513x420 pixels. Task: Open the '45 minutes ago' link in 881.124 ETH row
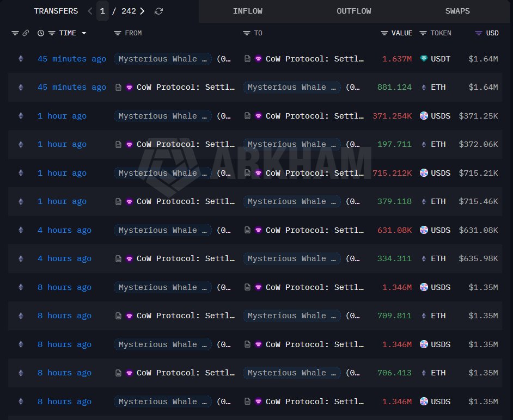tap(72, 87)
